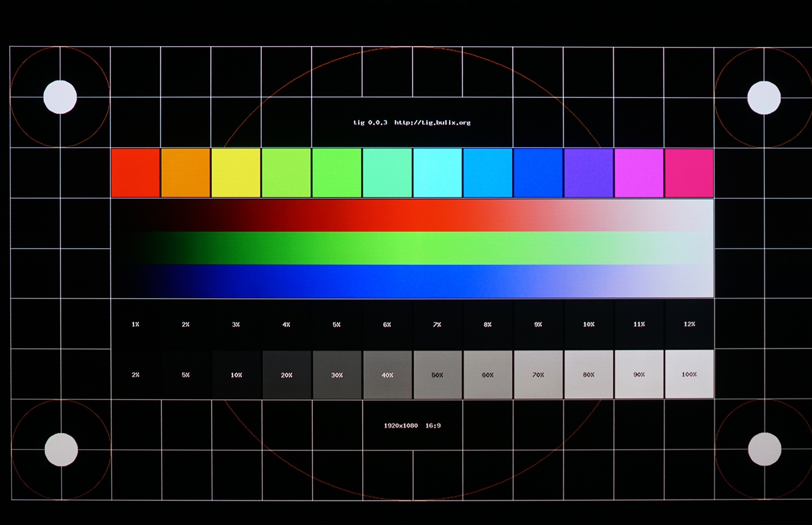812x525 pixels.
Task: Click the green gradient bar
Action: (412, 248)
